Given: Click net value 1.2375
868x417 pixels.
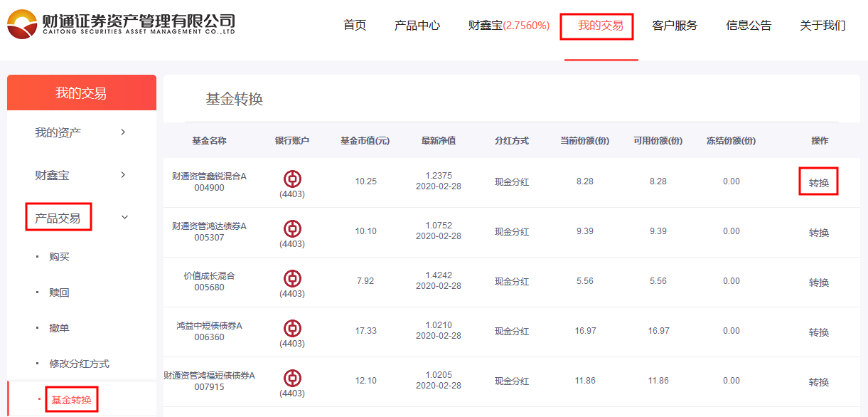Looking at the screenshot, I should (439, 176).
